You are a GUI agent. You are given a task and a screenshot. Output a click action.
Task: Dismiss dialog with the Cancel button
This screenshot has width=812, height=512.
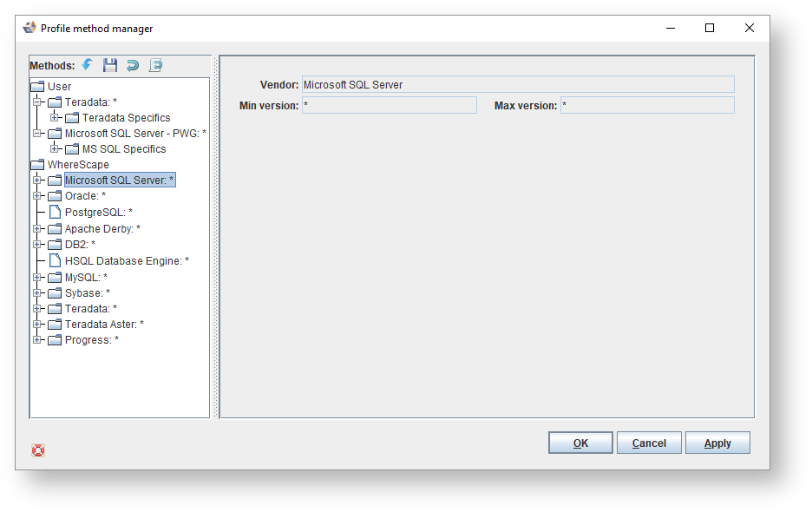click(x=649, y=443)
